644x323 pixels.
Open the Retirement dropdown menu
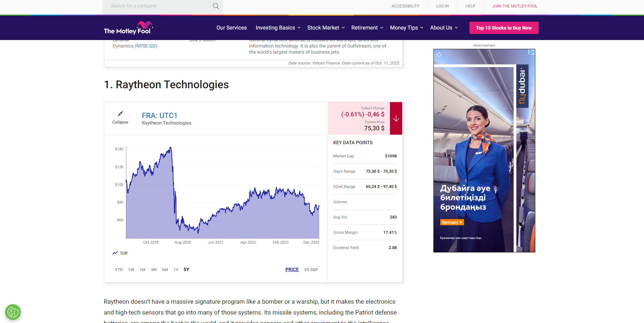coord(367,28)
